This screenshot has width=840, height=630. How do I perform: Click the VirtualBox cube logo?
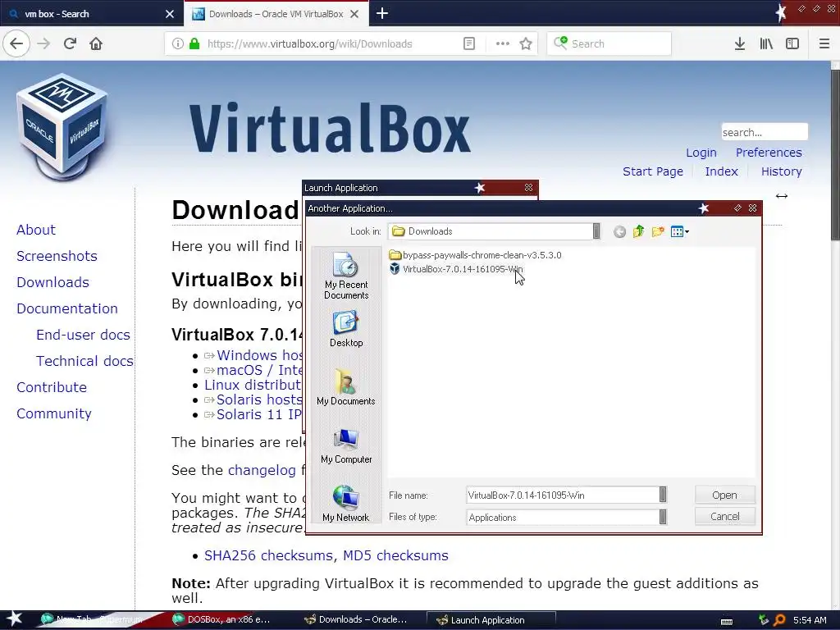pos(62,127)
